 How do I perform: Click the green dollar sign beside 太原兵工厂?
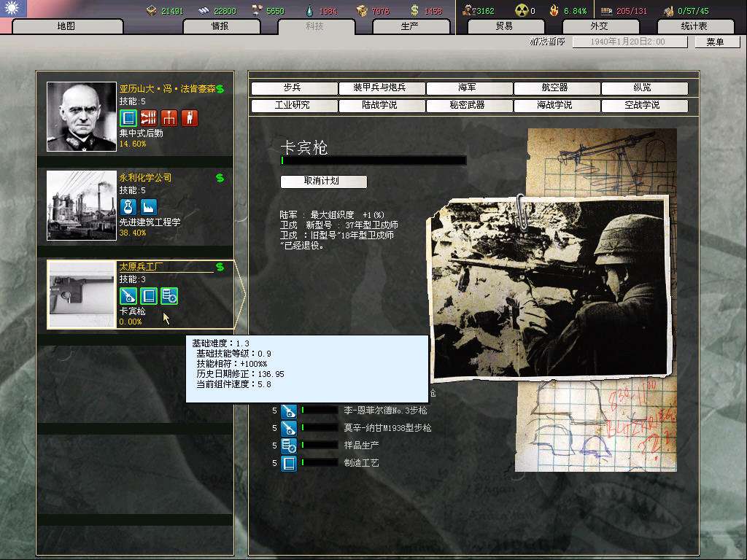pyautogui.click(x=220, y=267)
